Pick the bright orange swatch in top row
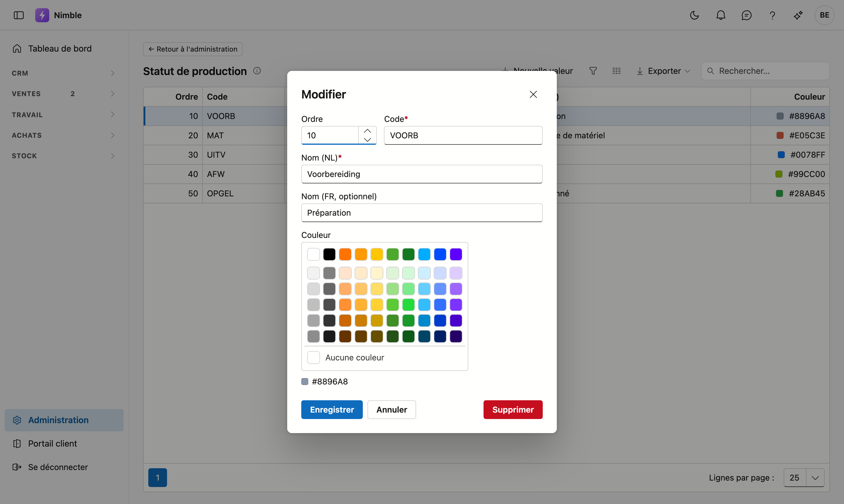This screenshot has width=844, height=504. pyautogui.click(x=345, y=254)
